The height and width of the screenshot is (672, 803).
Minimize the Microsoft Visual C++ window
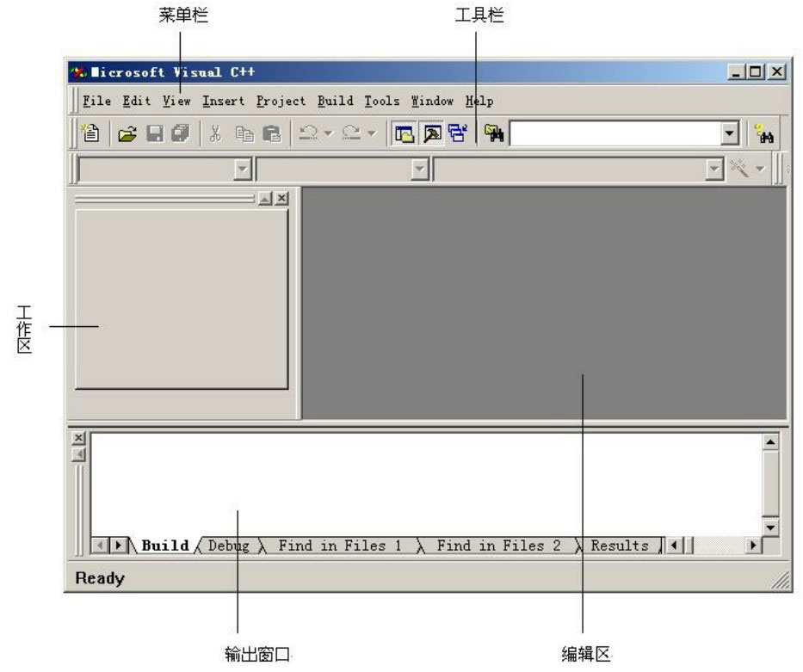click(x=737, y=71)
